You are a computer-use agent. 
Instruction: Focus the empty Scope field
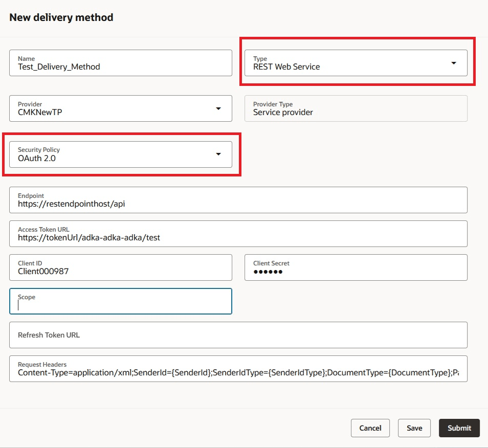120,301
